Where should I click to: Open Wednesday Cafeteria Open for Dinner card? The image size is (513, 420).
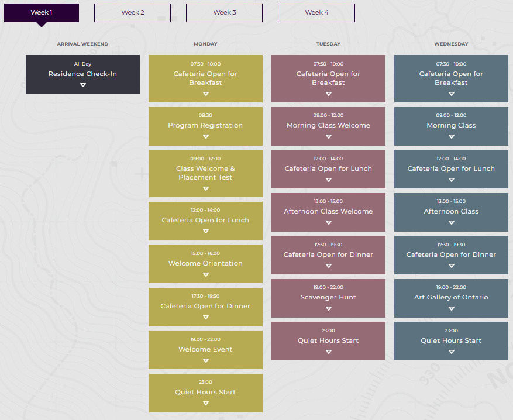(451, 254)
